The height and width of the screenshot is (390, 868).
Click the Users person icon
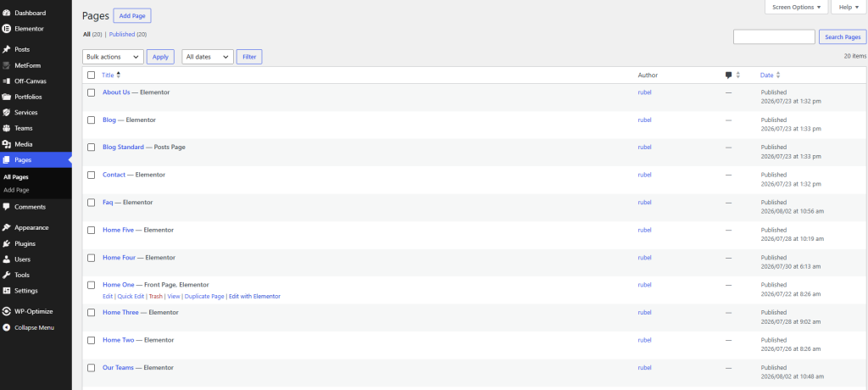[7, 259]
